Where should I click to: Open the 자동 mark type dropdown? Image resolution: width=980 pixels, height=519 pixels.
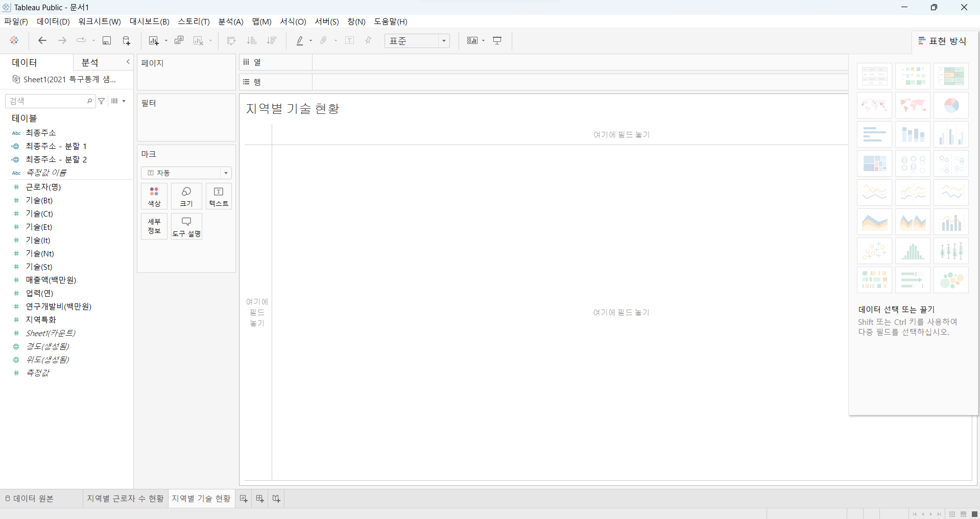pos(186,173)
